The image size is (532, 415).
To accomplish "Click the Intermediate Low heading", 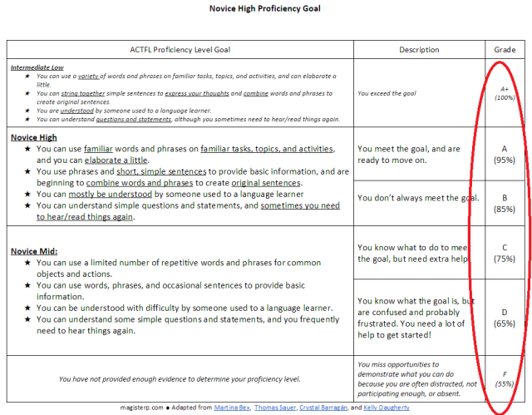I will click(38, 67).
